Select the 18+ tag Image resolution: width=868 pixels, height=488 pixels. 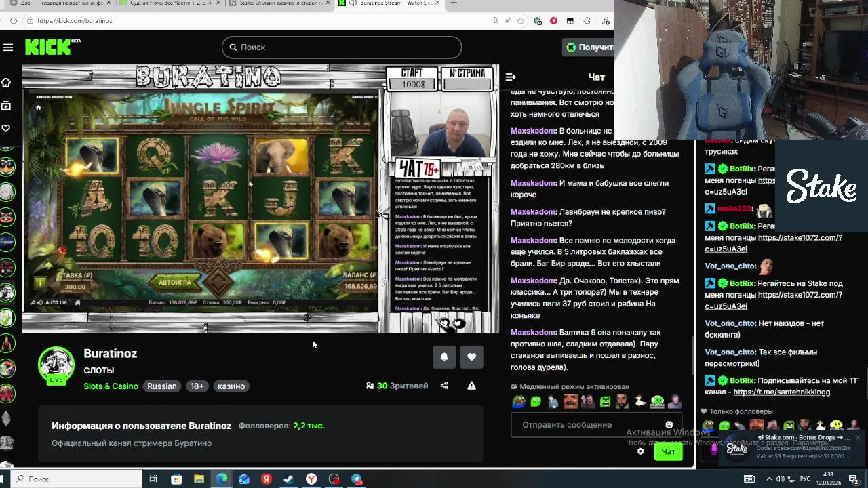tap(197, 386)
